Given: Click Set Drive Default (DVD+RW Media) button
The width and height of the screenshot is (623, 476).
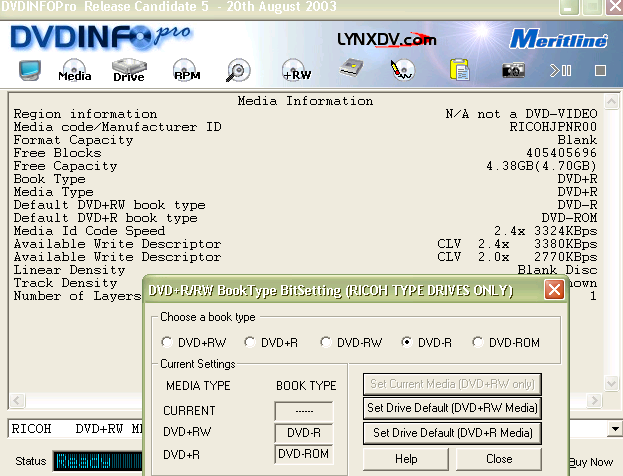Looking at the screenshot, I should coord(452,408).
